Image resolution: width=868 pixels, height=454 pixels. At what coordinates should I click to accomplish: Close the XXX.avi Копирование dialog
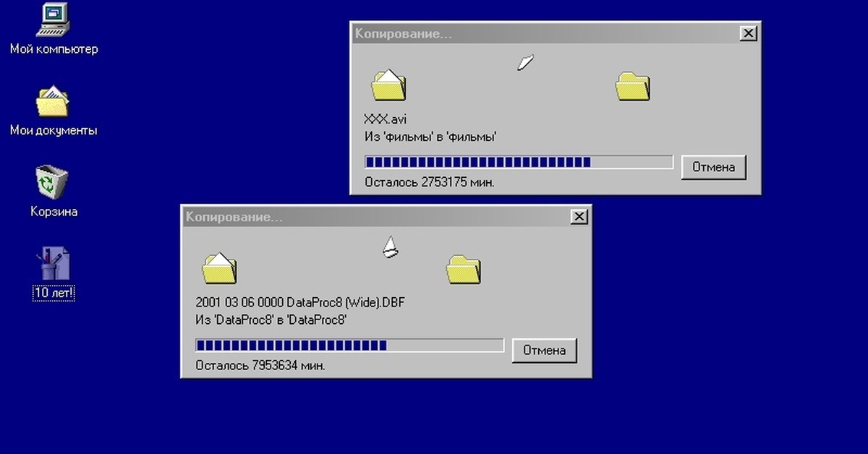[x=749, y=33]
